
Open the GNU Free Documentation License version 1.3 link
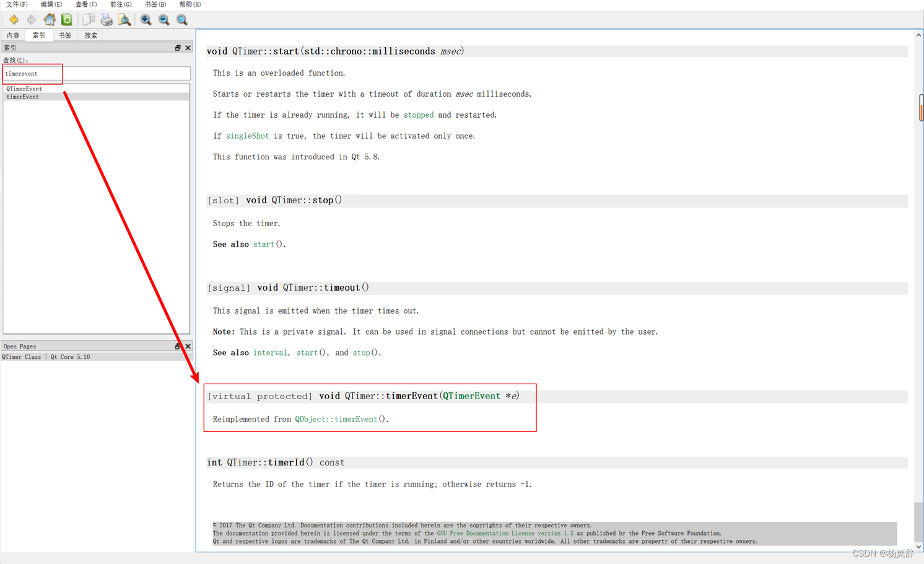[505, 534]
